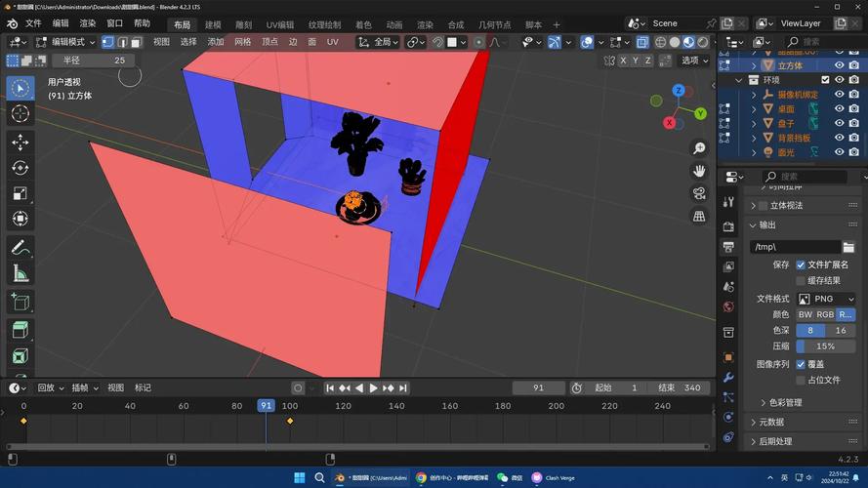868x488 pixels.
Task: Collapse the 环境 collection in outliner
Action: pyautogui.click(x=738, y=80)
